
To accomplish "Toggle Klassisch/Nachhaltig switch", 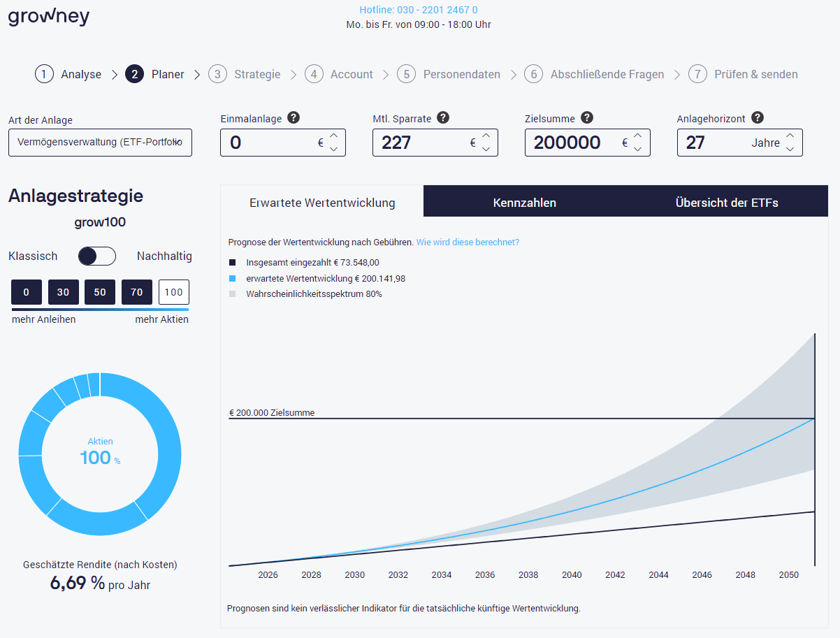I will coord(97,256).
